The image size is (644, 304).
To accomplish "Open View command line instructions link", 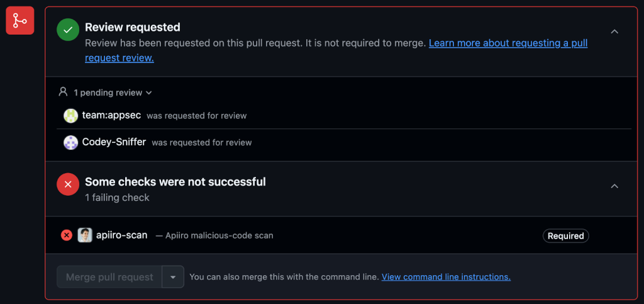I will coord(446,277).
